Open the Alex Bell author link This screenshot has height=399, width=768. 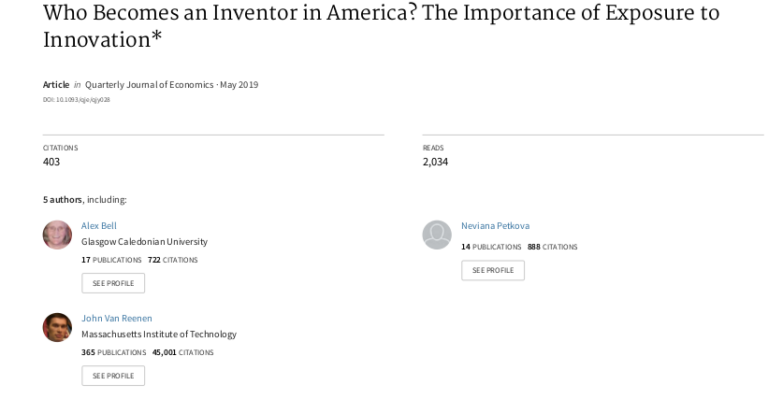point(99,226)
